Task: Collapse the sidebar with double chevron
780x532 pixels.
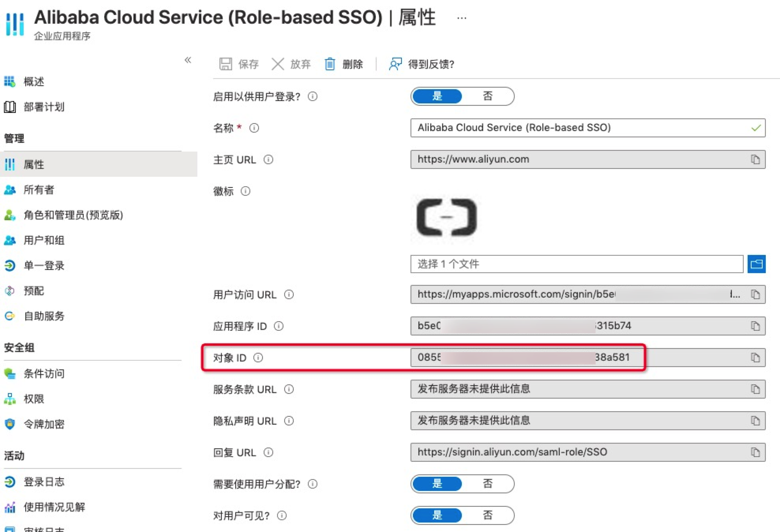Action: click(188, 60)
